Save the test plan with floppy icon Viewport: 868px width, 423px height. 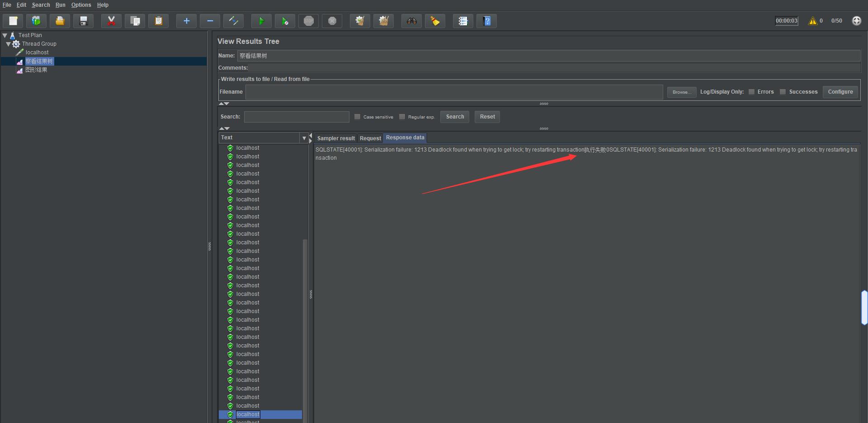click(83, 21)
